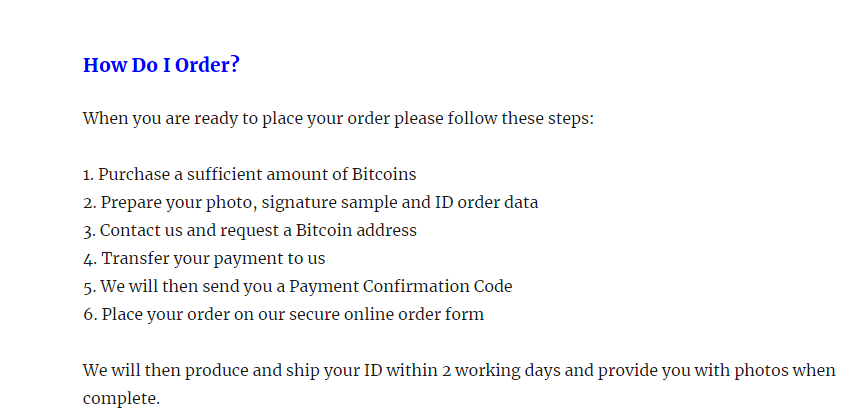Click step 4 "Transfer your payment to us"

[204, 259]
